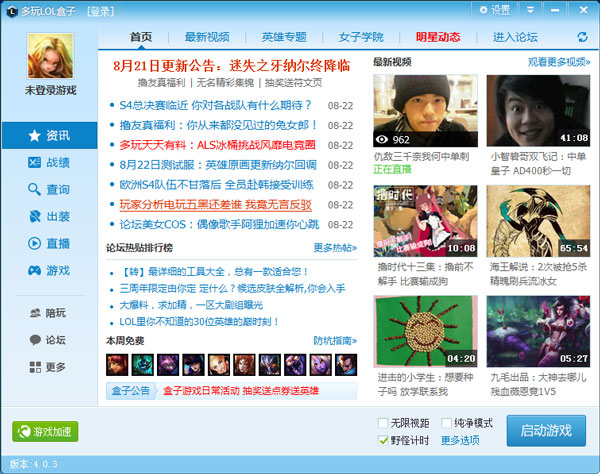Viewport: 600px width, 474px height.
Task: Select third free champion icon this week
Action: click(168, 365)
